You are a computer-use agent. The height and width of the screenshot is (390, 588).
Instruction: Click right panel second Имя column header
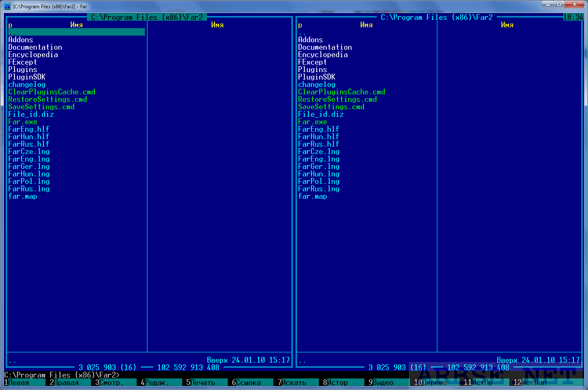point(507,25)
